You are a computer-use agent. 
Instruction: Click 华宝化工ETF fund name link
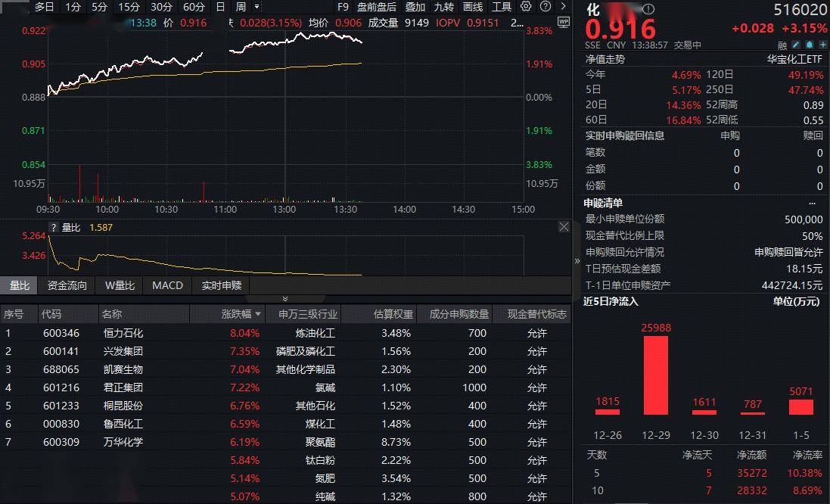pos(795,59)
